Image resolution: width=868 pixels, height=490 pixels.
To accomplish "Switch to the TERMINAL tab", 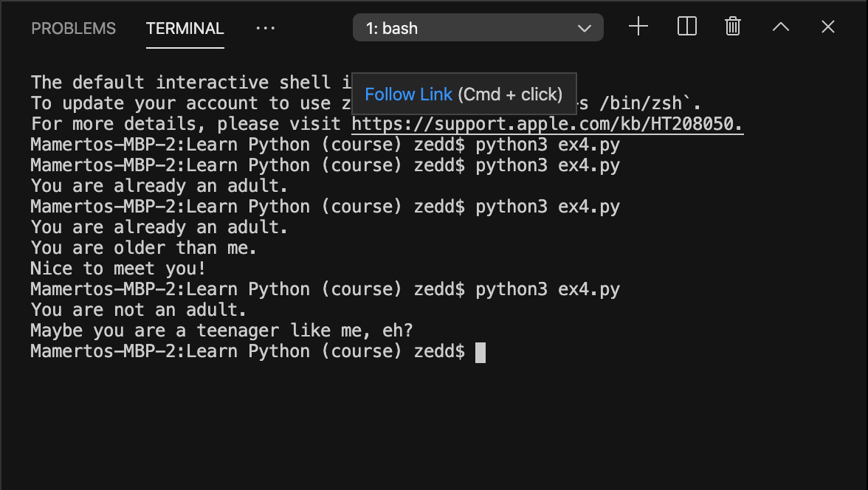I will pyautogui.click(x=185, y=29).
